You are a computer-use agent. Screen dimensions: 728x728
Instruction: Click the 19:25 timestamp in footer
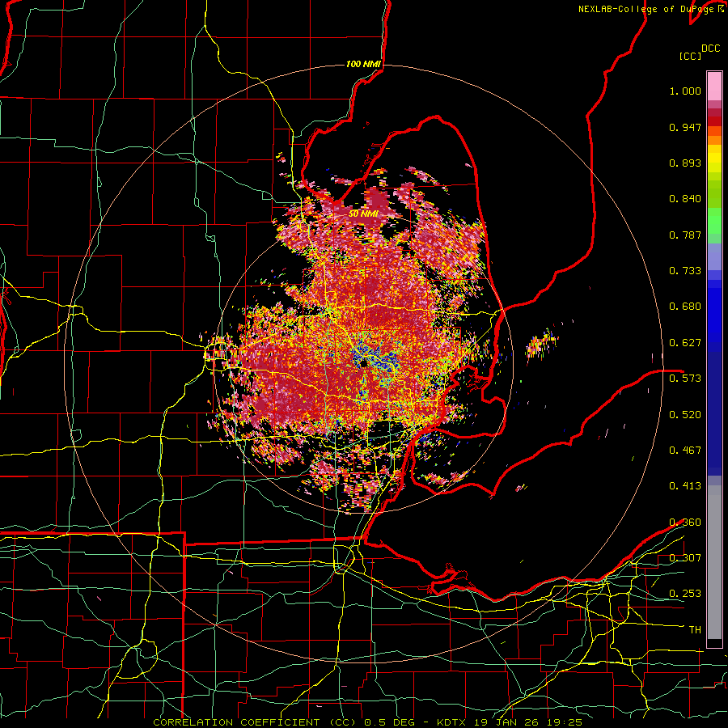point(565,722)
